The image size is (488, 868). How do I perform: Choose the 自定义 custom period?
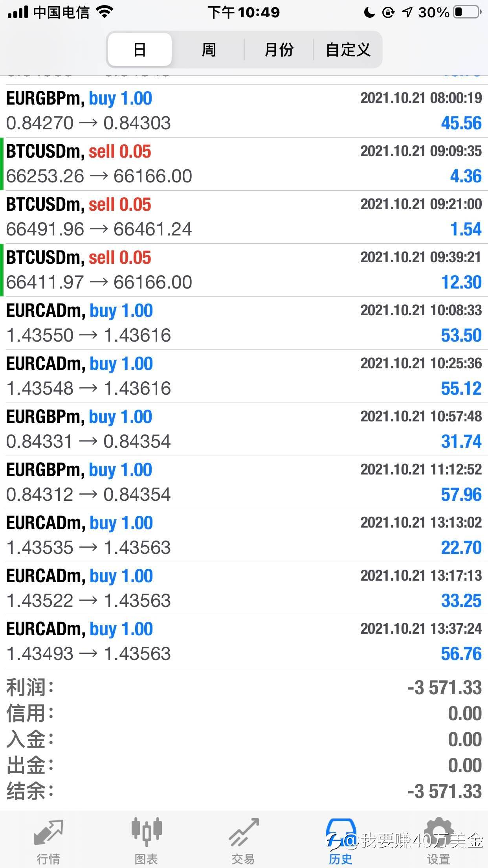[348, 50]
